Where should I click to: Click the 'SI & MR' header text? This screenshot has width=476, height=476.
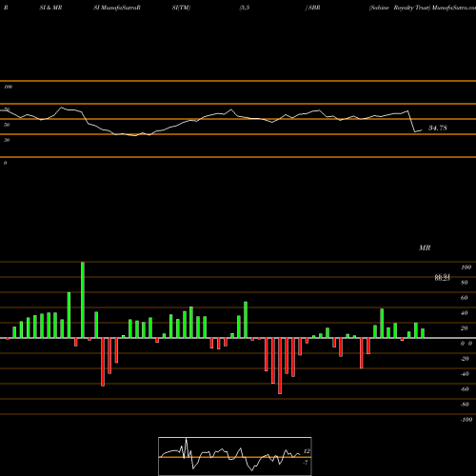pos(50,8)
